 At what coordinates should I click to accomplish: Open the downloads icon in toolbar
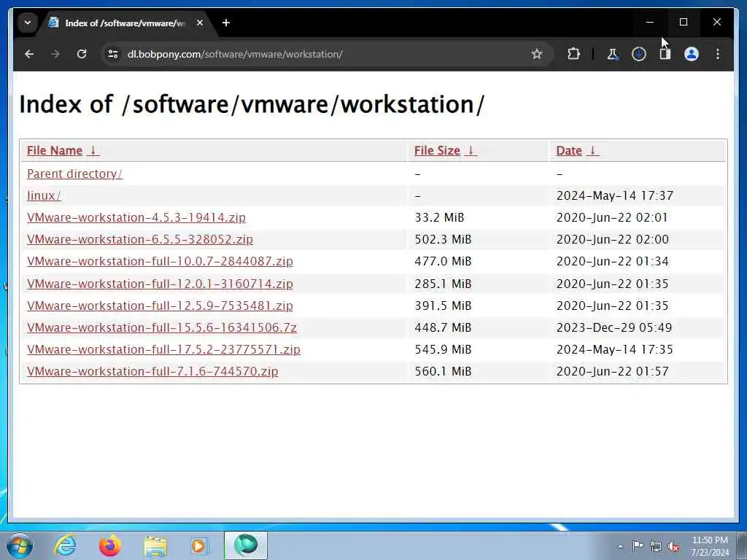coord(639,54)
